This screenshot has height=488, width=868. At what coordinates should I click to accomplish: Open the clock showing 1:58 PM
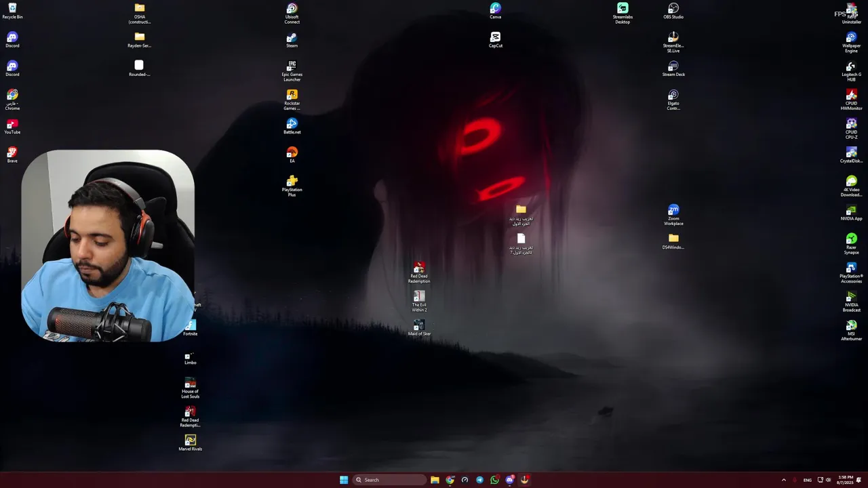tap(845, 480)
